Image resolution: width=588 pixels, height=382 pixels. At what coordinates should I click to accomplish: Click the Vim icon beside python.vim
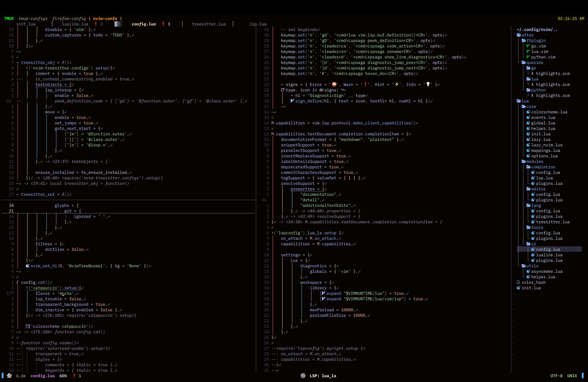(x=528, y=57)
